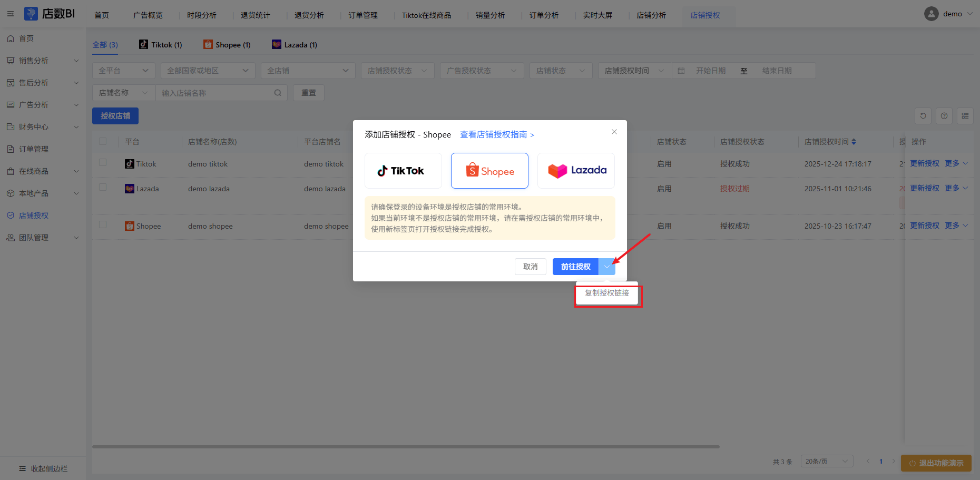The width and height of the screenshot is (980, 480).
Task: Click 退出功能演示 button
Action: (936, 463)
